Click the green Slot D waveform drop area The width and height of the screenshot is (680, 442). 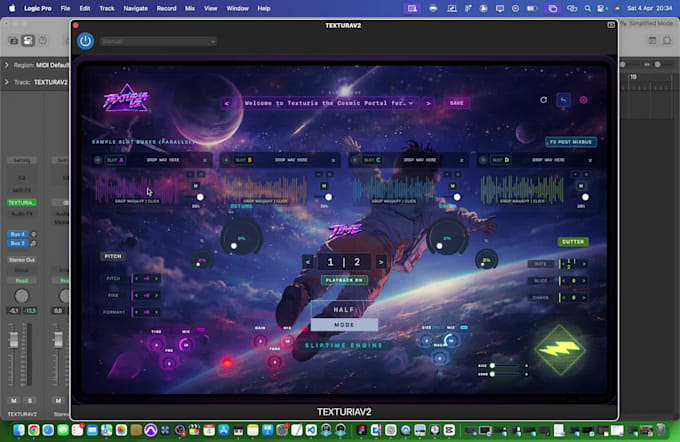522,189
